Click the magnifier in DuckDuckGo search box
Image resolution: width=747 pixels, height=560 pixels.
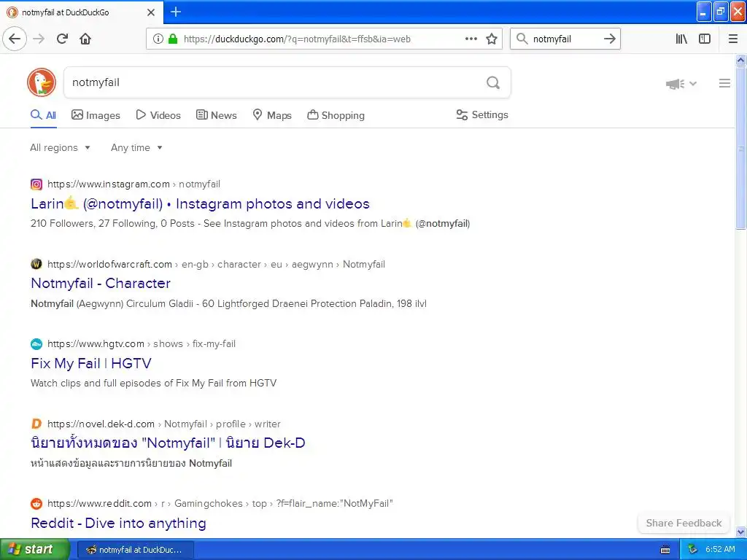pos(493,83)
